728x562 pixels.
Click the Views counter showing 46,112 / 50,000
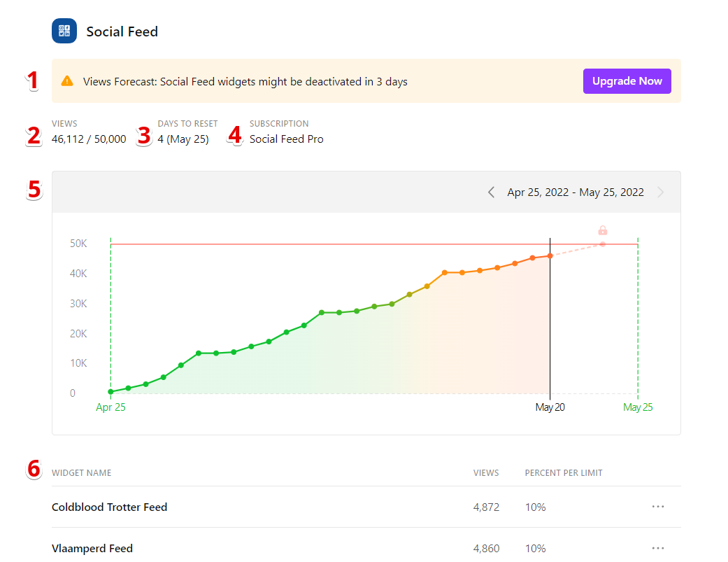[x=89, y=139]
